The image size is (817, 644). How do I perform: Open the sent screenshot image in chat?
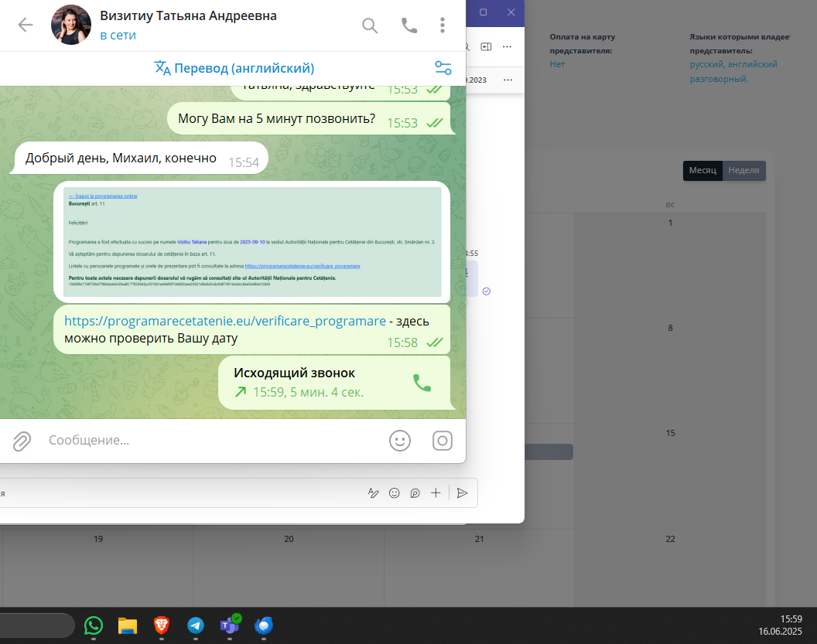252,242
